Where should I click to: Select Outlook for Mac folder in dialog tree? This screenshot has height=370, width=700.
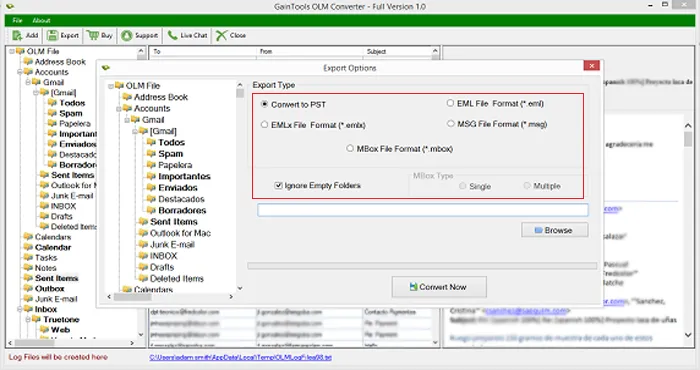point(180,233)
